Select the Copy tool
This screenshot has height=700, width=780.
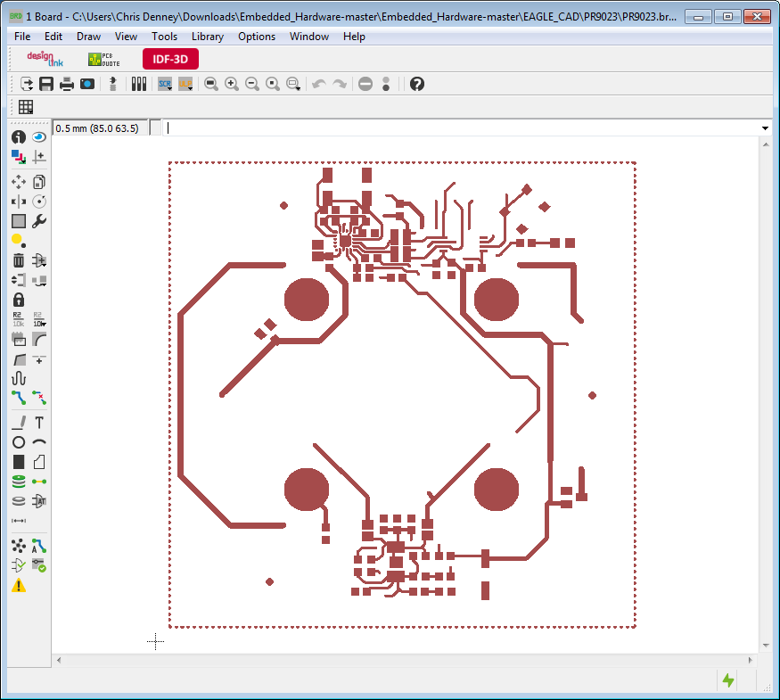(x=39, y=182)
